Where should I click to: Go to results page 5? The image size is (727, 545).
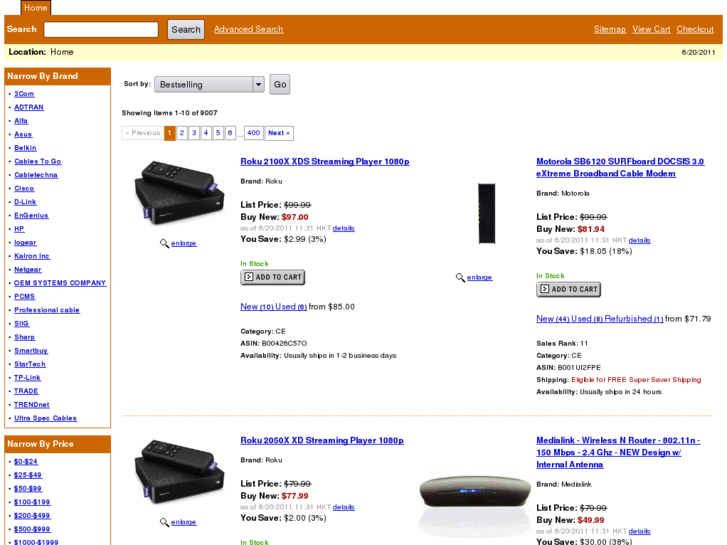point(218,133)
